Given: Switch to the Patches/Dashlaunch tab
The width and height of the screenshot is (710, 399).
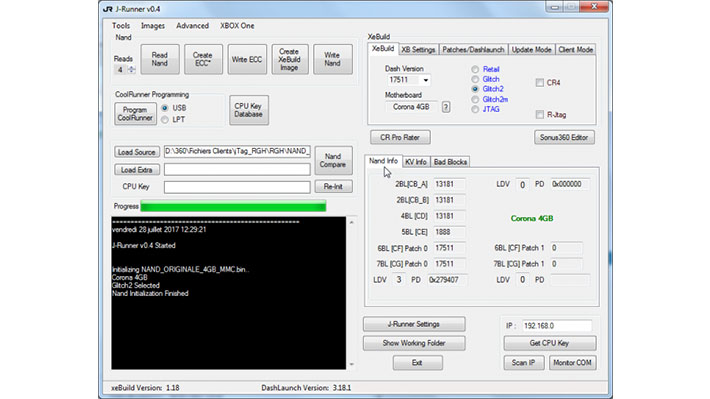Looking at the screenshot, I should click(473, 50).
